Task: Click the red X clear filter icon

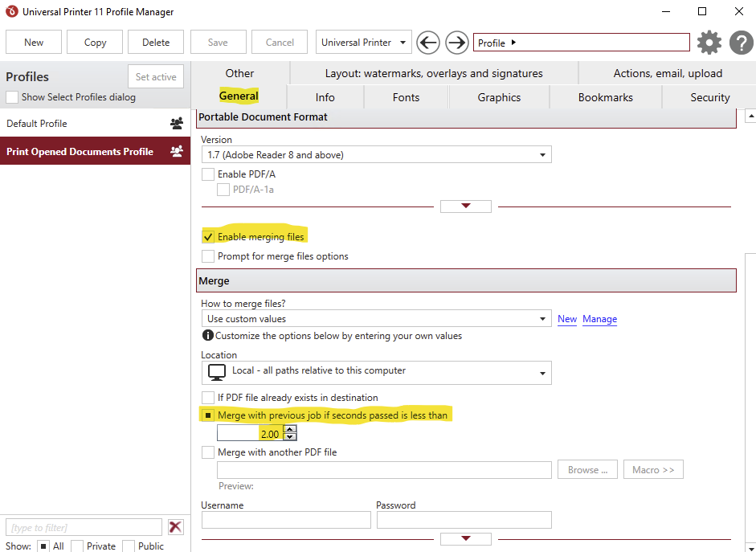Action: click(175, 527)
